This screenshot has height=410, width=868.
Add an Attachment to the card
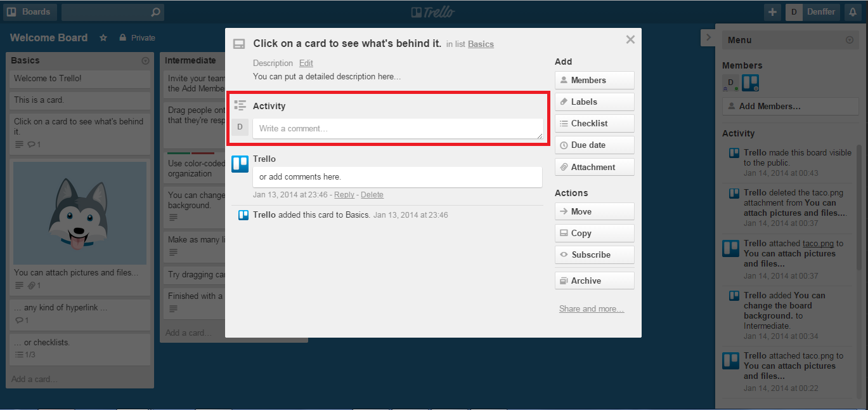[x=595, y=167]
